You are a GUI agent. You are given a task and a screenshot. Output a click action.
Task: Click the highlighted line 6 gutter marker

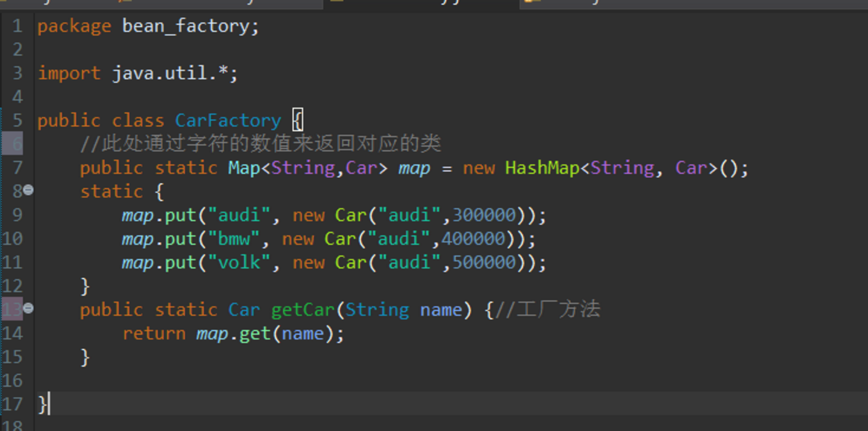pos(12,144)
